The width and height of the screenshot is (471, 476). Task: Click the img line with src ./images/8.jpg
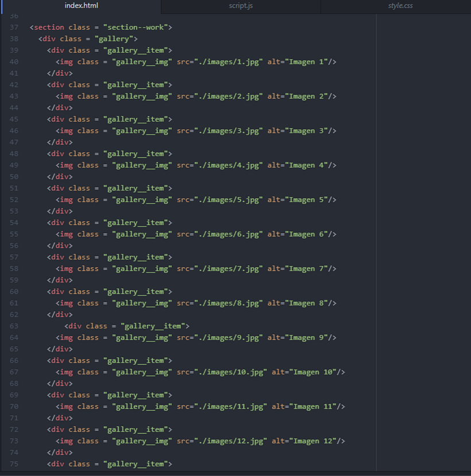pos(196,303)
